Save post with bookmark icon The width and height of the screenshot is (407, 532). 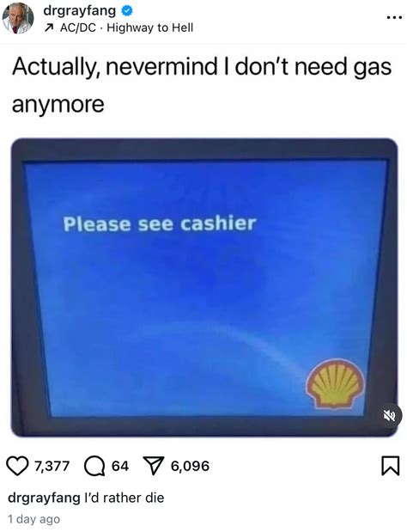391,466
